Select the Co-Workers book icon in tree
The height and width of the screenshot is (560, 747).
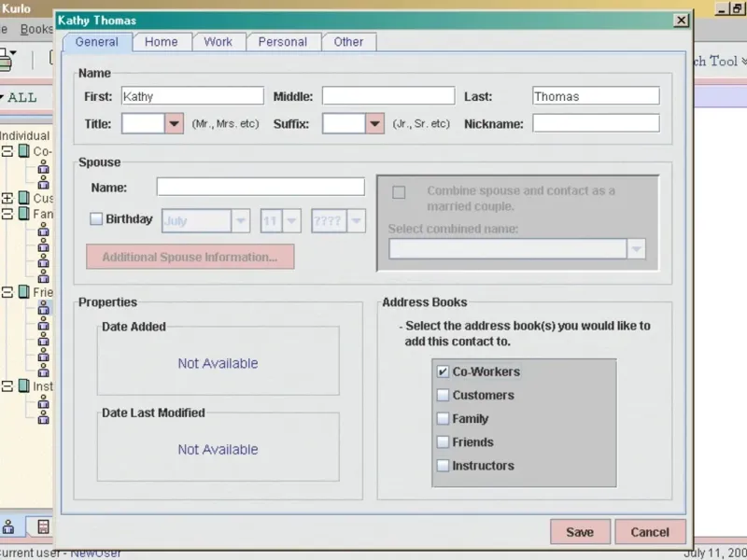coord(24,151)
